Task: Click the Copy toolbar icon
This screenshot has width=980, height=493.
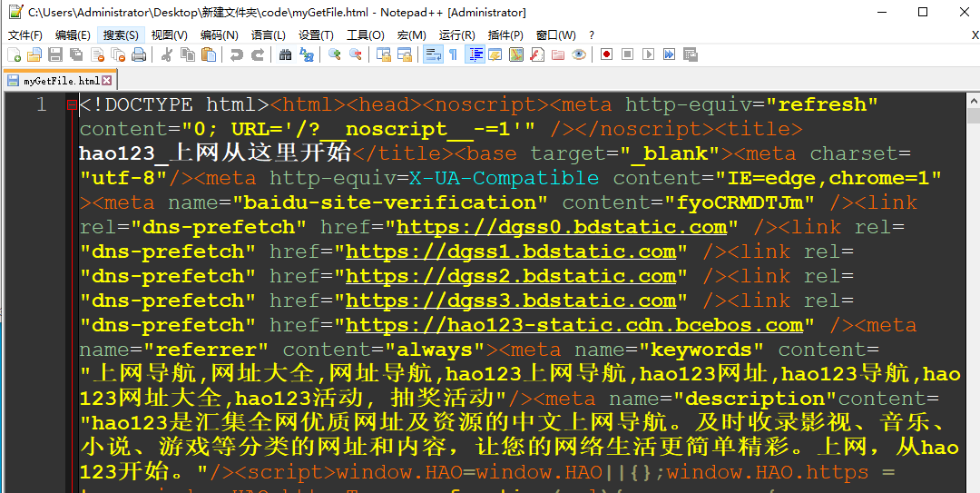Action: pos(188,54)
